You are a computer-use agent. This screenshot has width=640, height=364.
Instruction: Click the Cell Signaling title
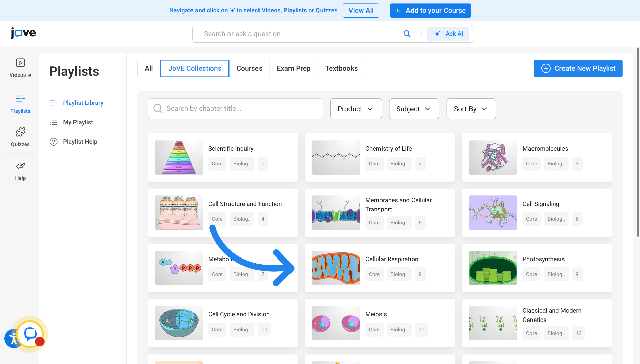(x=541, y=204)
